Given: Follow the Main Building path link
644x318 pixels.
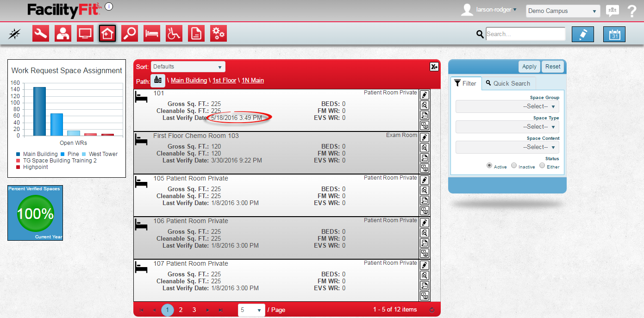Looking at the screenshot, I should click(189, 81).
